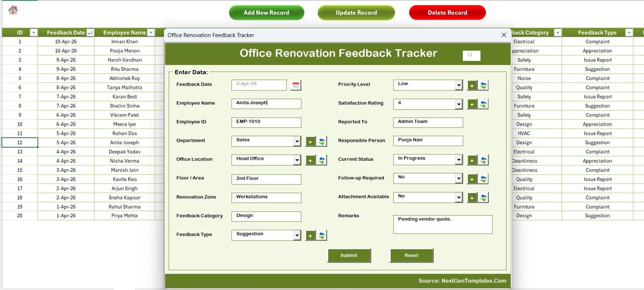Image resolution: width=644 pixels, height=290 pixels.
Task: Click refresh icon beside Attachment Available
Action: [484, 197]
